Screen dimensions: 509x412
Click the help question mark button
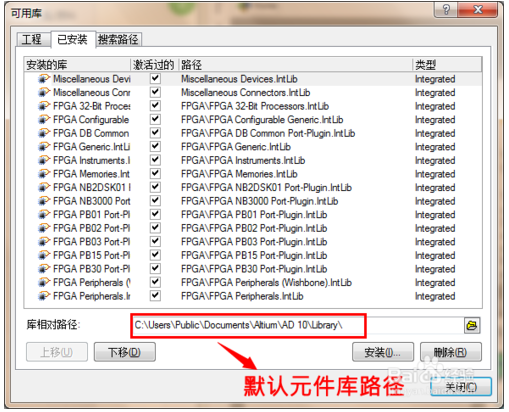(x=446, y=10)
